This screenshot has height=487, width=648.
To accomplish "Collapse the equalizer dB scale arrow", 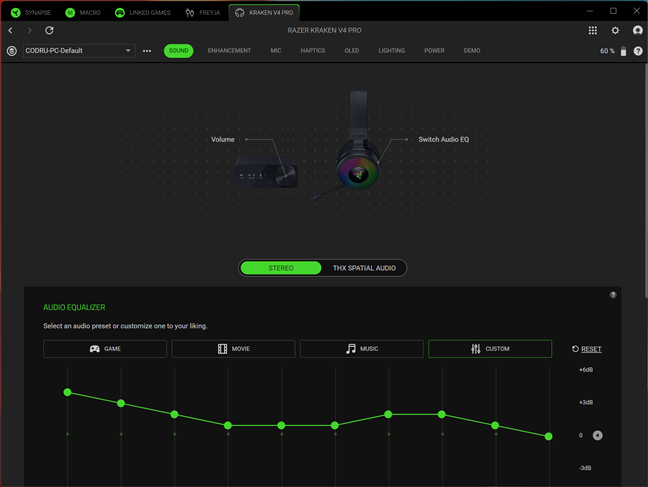I will 597,435.
